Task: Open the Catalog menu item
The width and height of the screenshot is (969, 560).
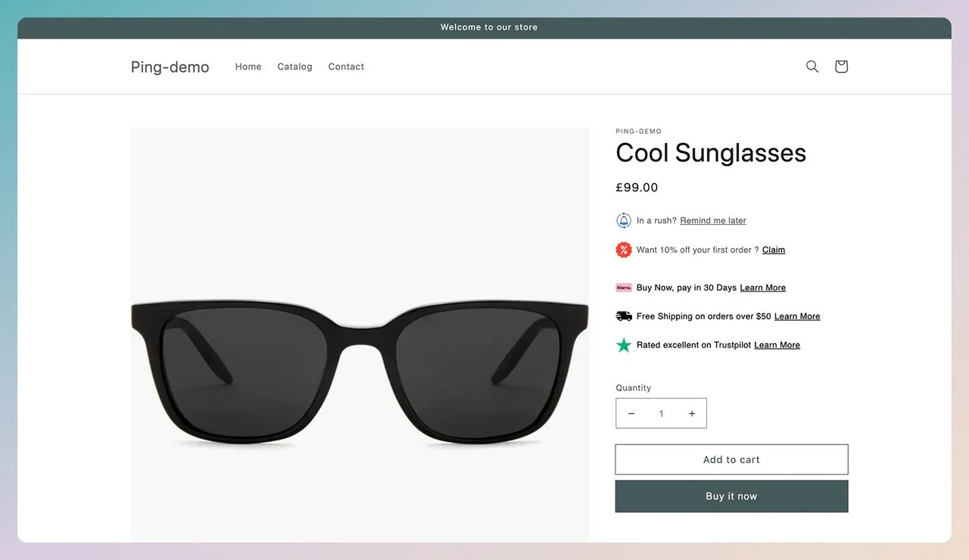Action: tap(294, 67)
